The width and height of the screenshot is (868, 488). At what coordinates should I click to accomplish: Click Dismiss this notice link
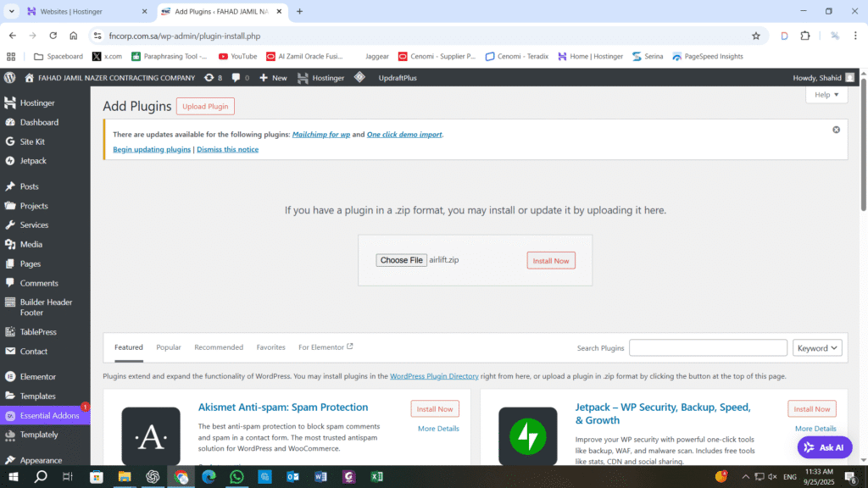(227, 149)
